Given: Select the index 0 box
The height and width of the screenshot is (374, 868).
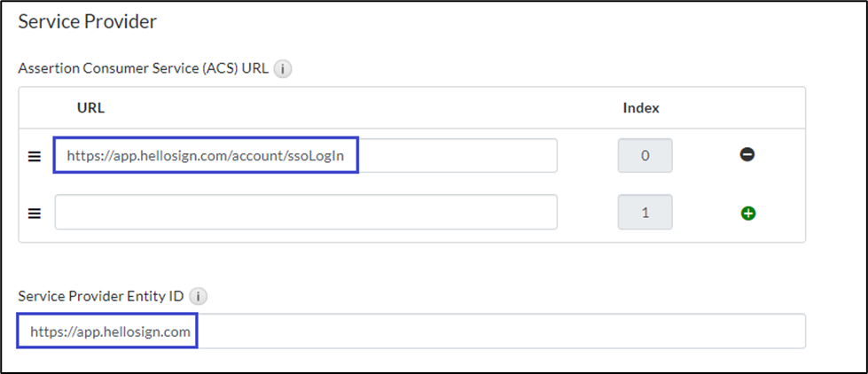Looking at the screenshot, I should pyautogui.click(x=645, y=156).
